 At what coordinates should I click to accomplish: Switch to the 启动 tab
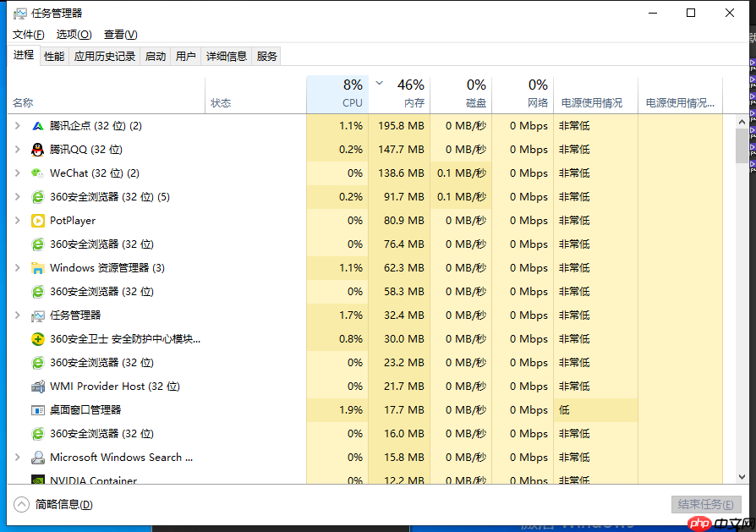tap(156, 57)
